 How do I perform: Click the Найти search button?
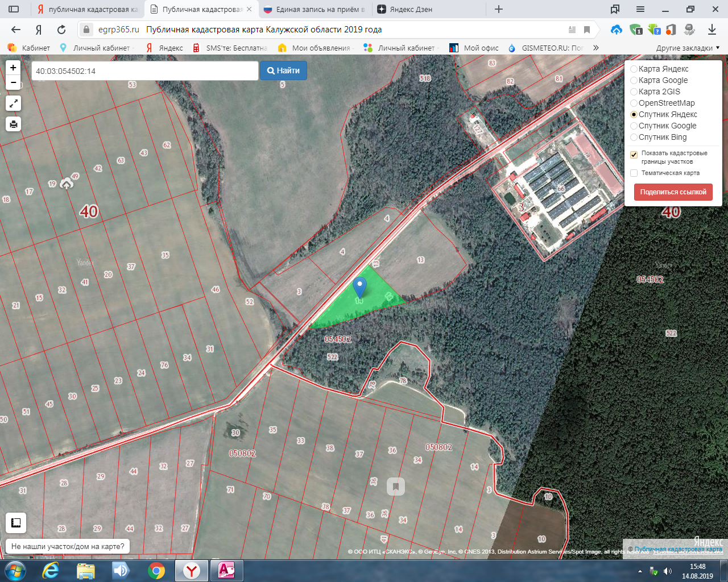(283, 70)
